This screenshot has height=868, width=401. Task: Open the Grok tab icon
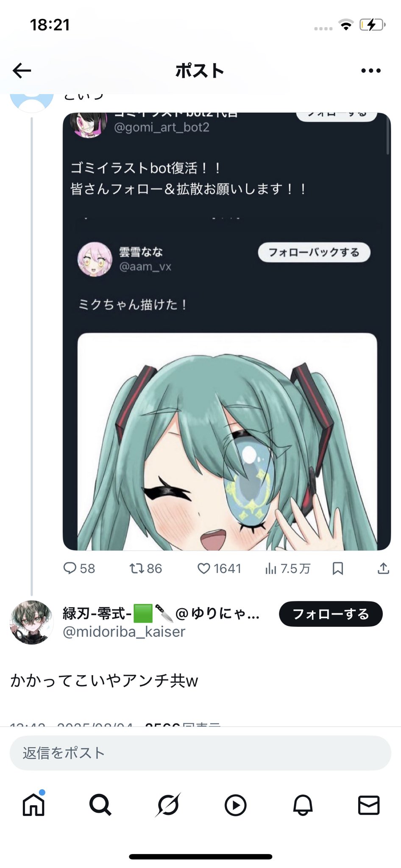click(x=168, y=804)
